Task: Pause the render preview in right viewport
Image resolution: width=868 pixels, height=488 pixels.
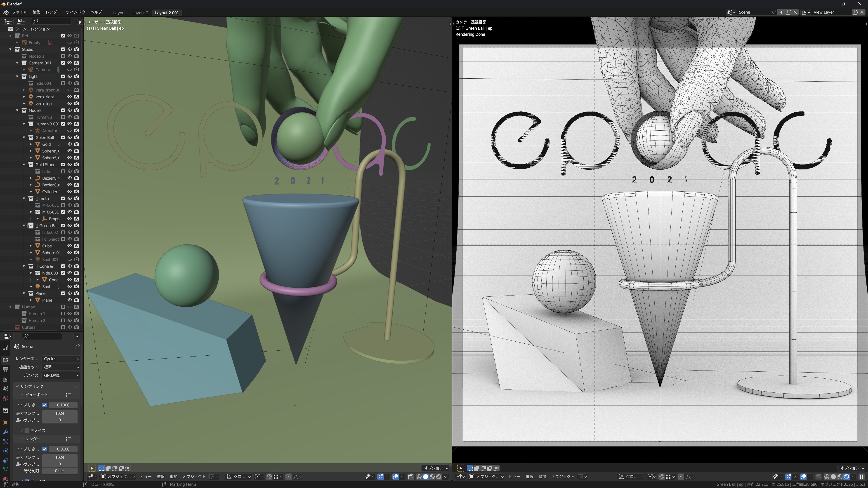Action: click(x=862, y=476)
